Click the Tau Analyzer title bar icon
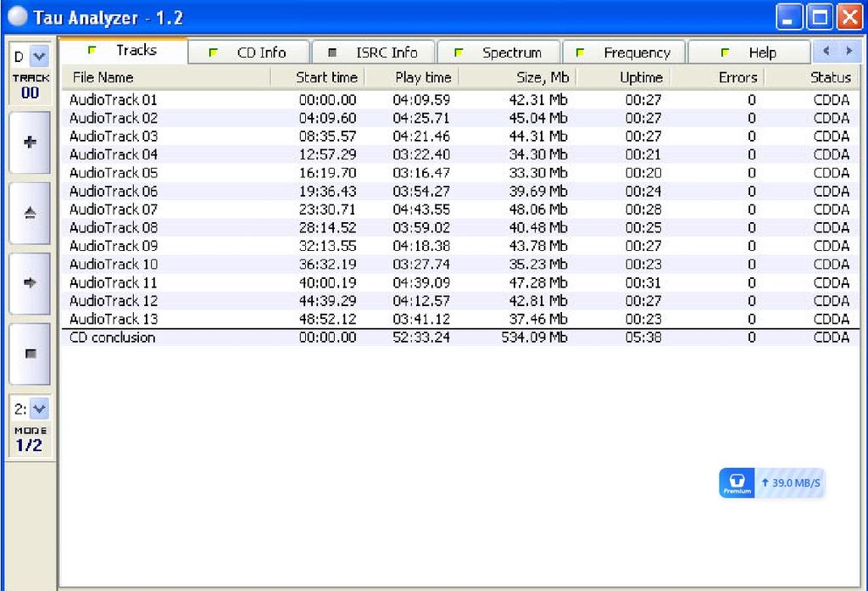The height and width of the screenshot is (591, 868). tap(17, 16)
